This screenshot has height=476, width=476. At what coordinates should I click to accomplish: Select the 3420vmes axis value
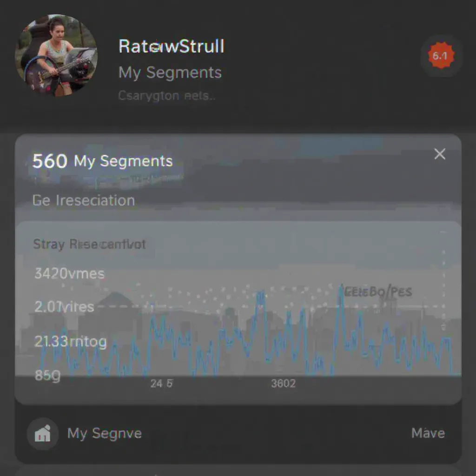click(70, 273)
